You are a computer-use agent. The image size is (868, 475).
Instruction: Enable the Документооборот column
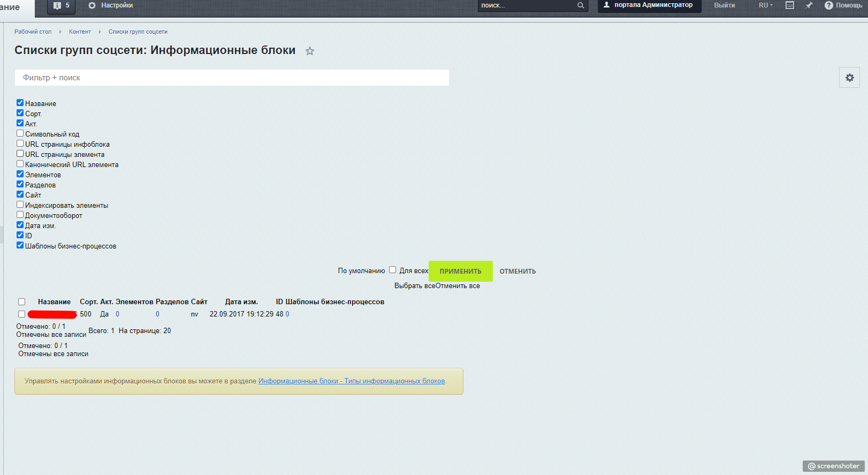[20, 215]
